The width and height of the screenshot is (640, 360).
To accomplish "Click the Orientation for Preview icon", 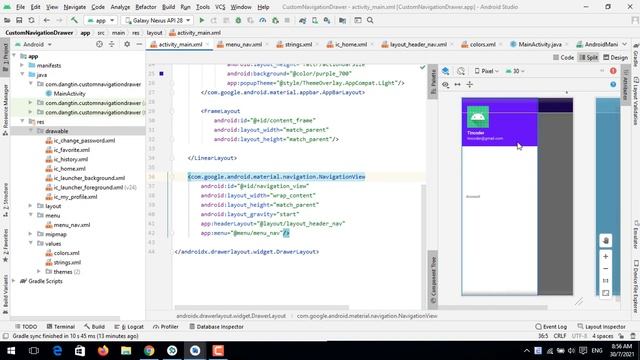I will (461, 71).
